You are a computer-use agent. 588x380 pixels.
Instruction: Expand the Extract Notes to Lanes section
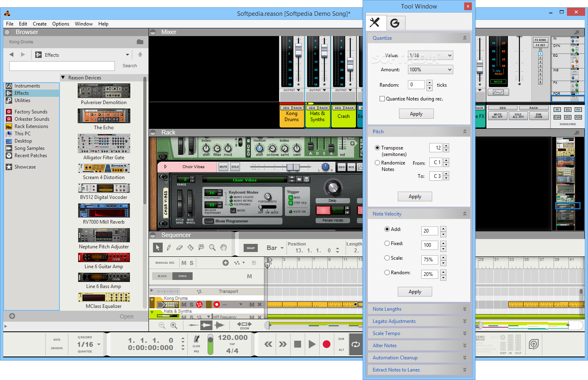(x=419, y=370)
